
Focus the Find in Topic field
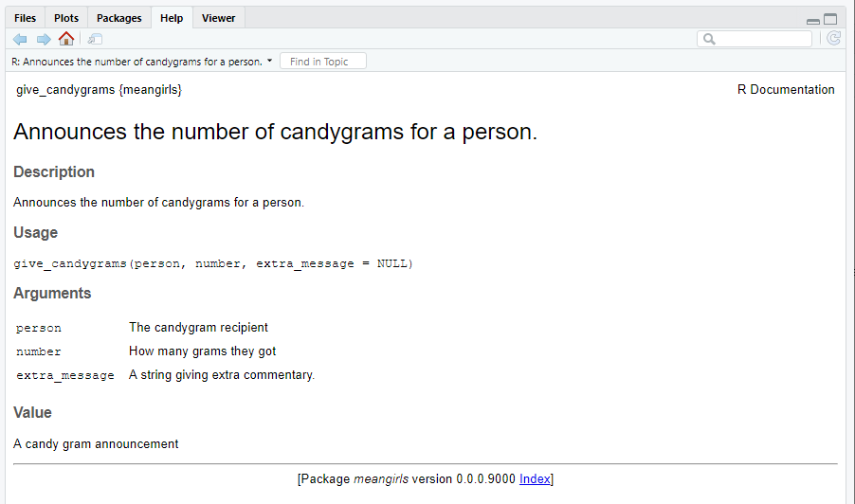(322, 62)
